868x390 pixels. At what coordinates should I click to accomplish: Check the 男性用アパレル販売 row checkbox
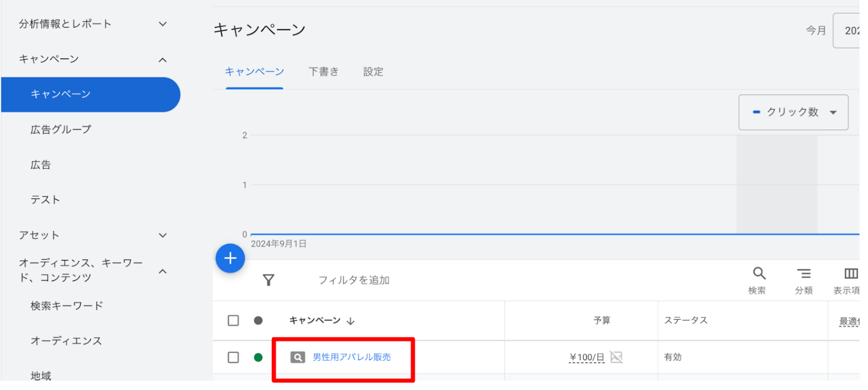point(233,357)
